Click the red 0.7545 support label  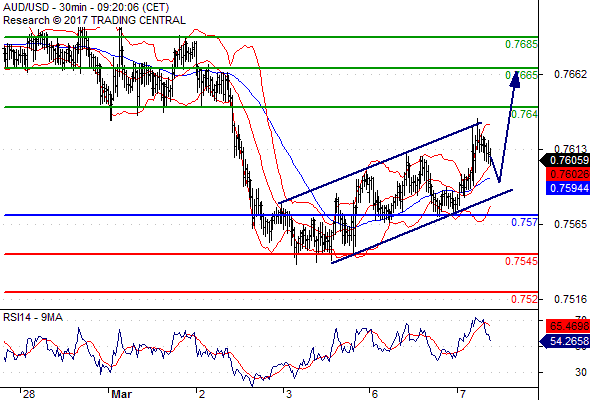(x=521, y=261)
